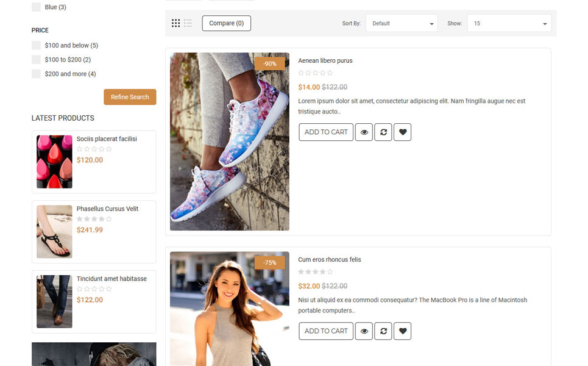The width and height of the screenshot is (588, 366).
Task: Click star rating under Tincidunt amet habitasse
Action: tap(94, 289)
